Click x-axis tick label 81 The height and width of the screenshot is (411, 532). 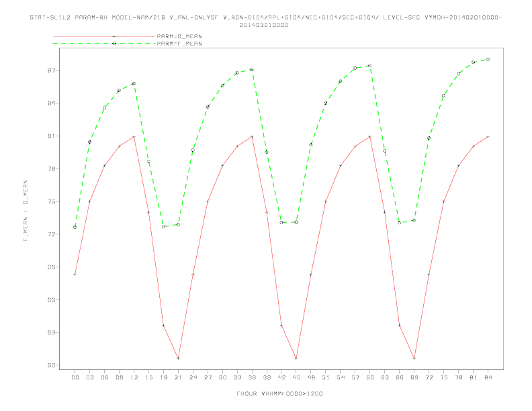pyautogui.click(x=474, y=377)
